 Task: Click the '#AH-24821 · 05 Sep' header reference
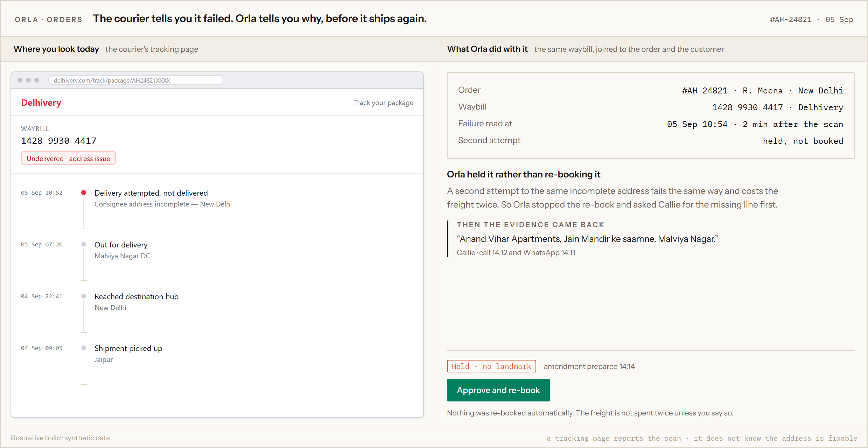(811, 20)
